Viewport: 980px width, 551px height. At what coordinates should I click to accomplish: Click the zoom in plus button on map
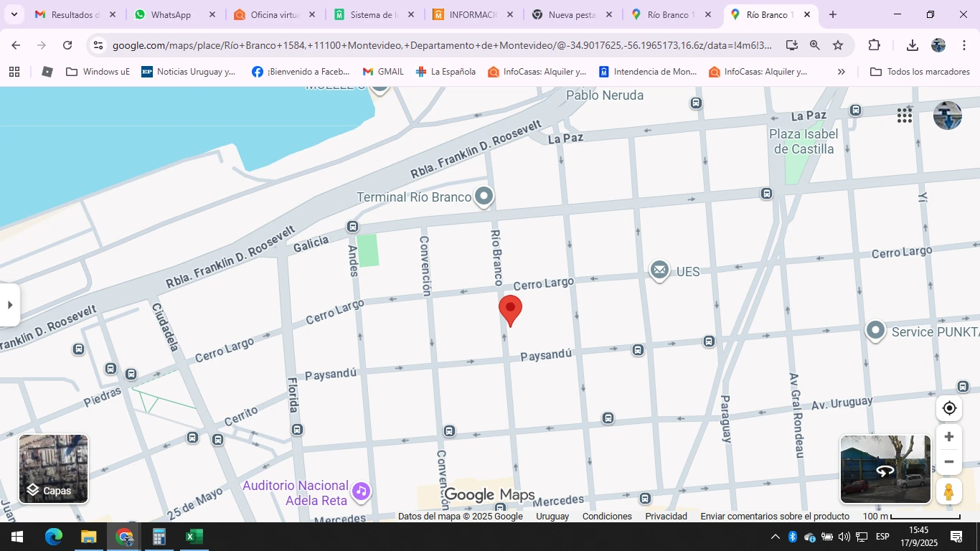click(x=948, y=437)
